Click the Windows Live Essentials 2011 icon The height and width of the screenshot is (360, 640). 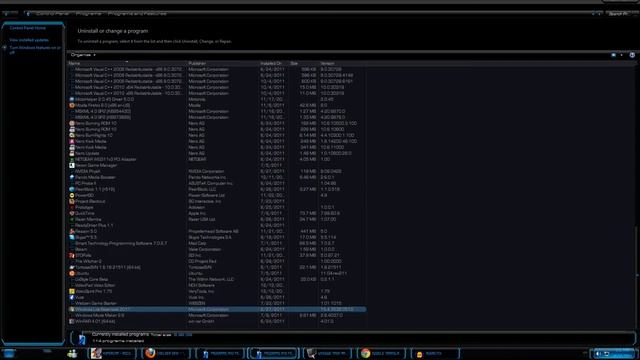click(x=72, y=309)
